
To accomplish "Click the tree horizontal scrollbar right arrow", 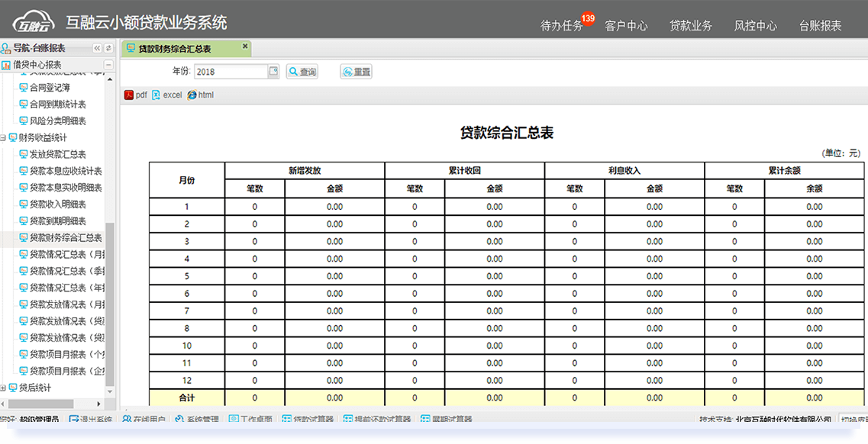I will click(x=98, y=404).
